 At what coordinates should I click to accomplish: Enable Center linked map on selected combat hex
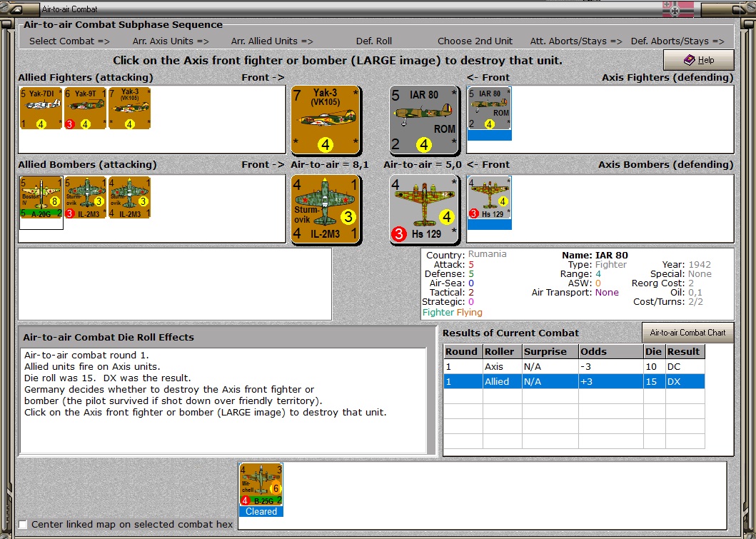23,525
